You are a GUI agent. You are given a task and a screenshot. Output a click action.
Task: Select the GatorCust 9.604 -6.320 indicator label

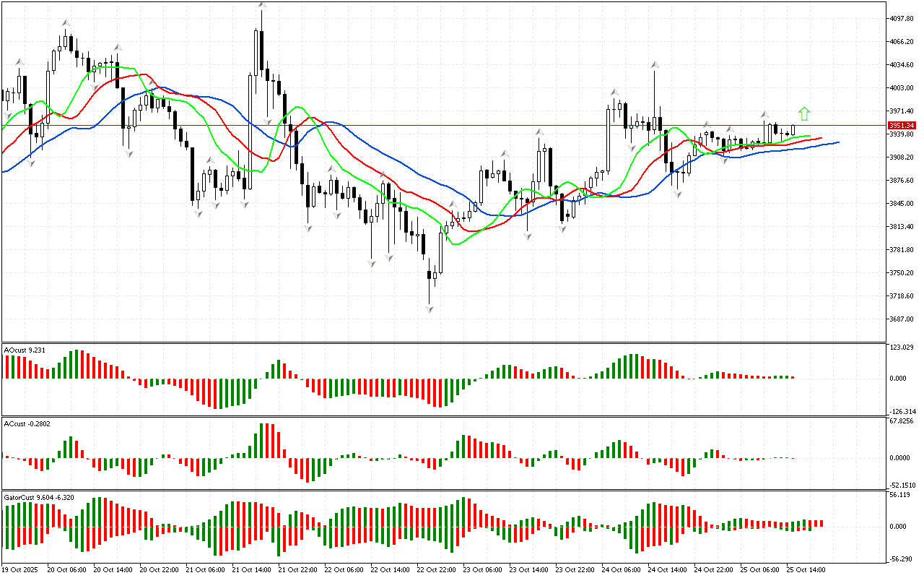pos(39,498)
